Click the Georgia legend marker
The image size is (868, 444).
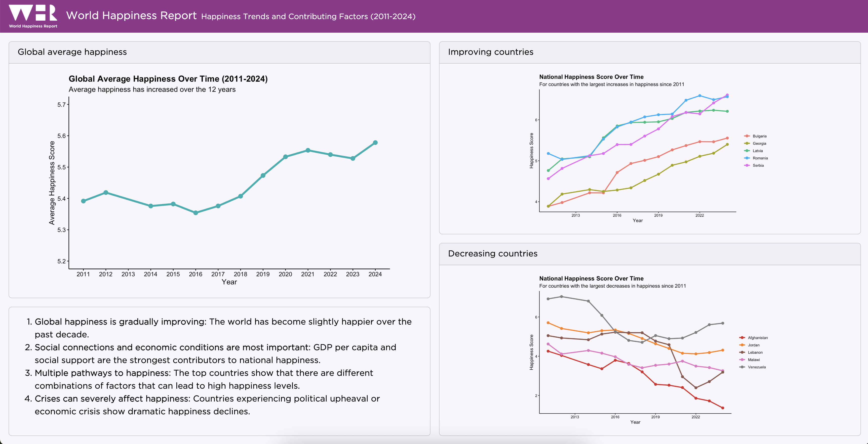[747, 143]
